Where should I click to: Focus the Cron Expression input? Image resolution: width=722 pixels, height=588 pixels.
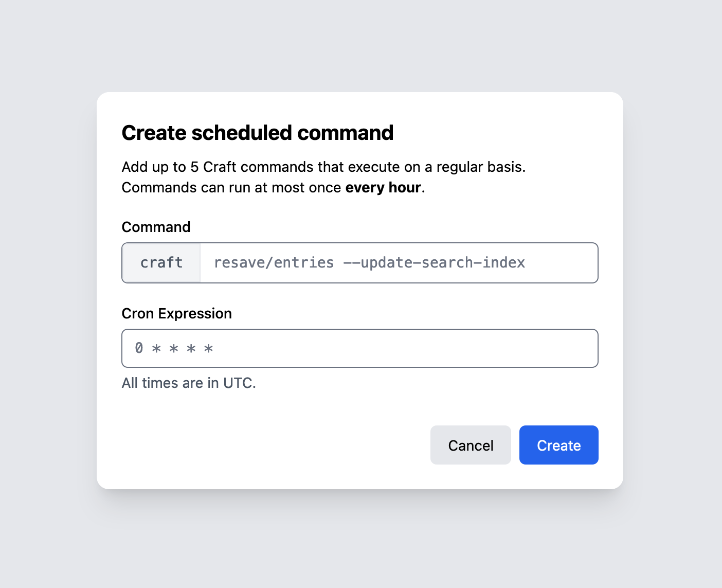pos(360,348)
